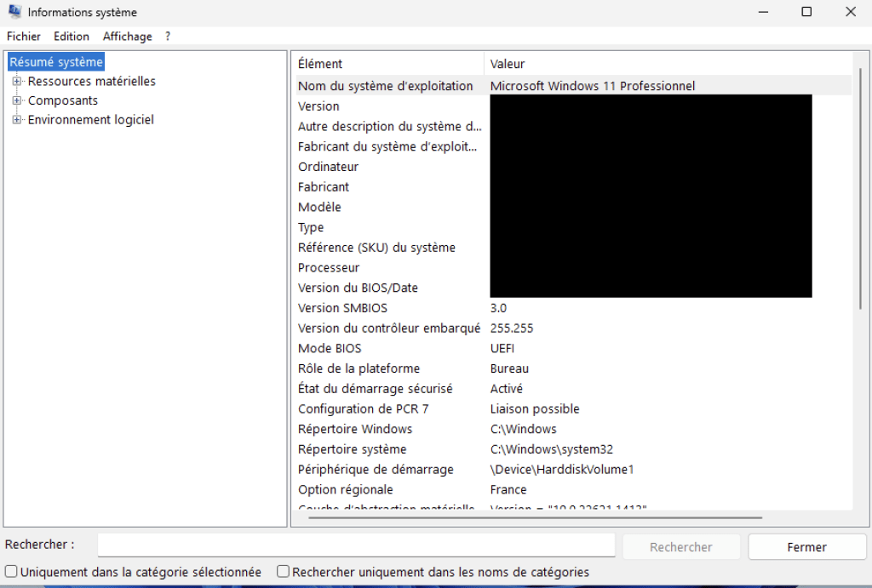The image size is (872, 588).
Task: Click the 3.0 SMBIOS value
Action: [x=498, y=308]
